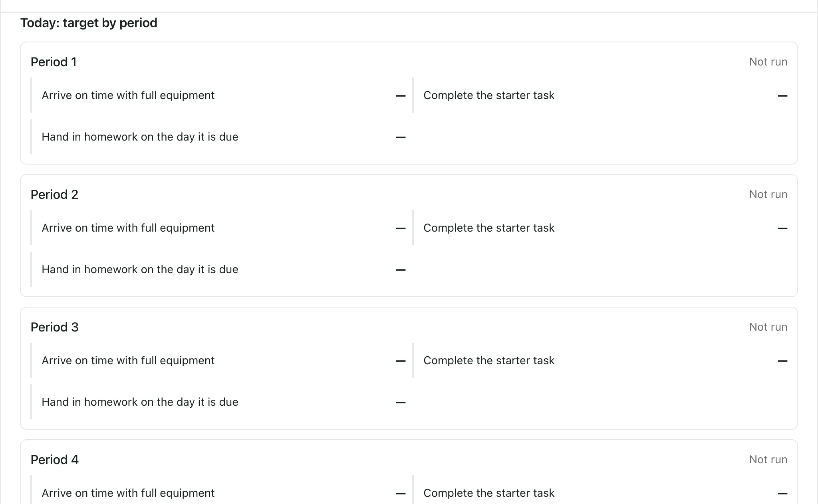Click Period 2 arrive on time dash marker
This screenshot has height=504, width=818.
(401, 228)
